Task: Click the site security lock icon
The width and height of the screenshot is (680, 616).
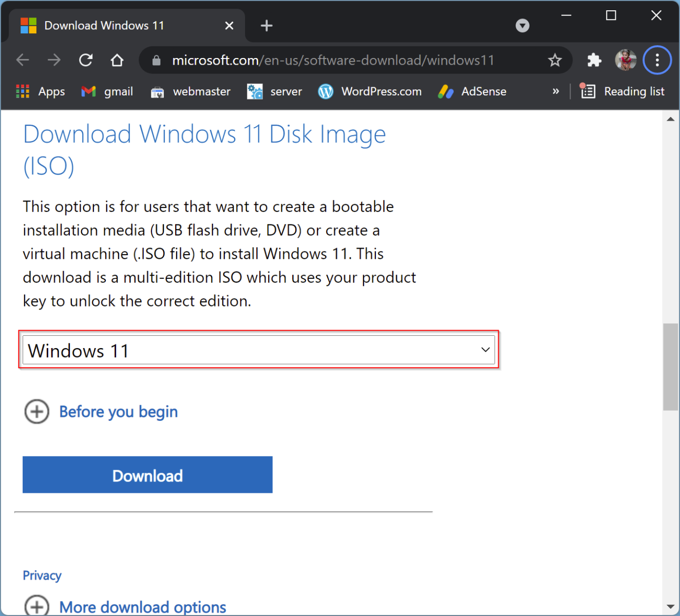Action: point(156,60)
